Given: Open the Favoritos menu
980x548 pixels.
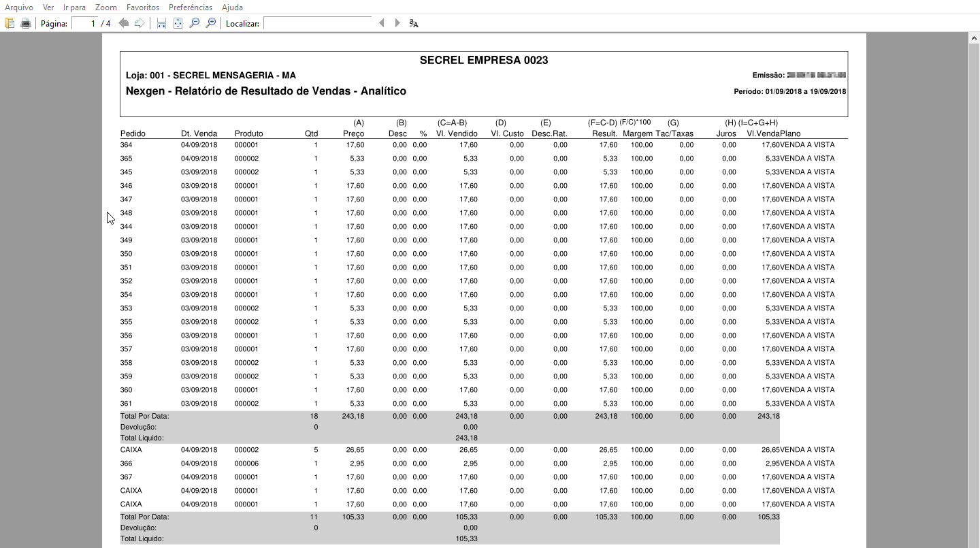Looking at the screenshot, I should [143, 7].
